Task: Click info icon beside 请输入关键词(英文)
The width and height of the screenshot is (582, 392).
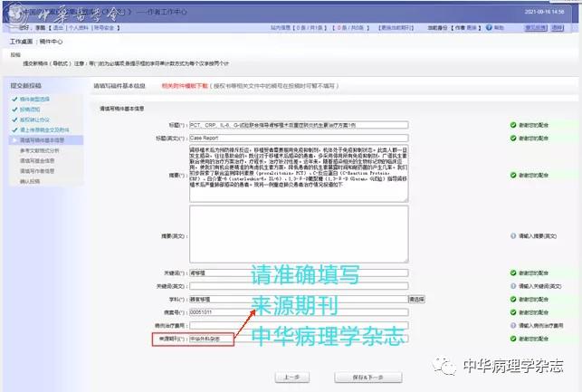Action: 513,286
